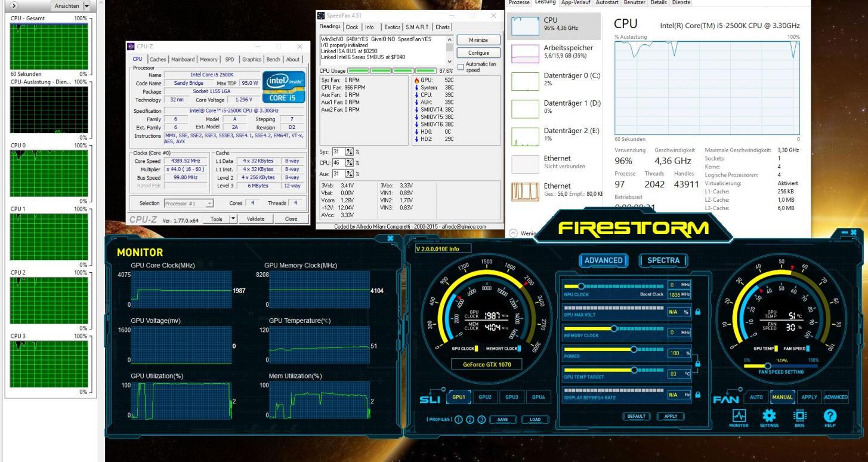This screenshot has height=462, width=868.
Task: Open the fan ADVANCED option next to APPLY
Action: pyautogui.click(x=836, y=398)
